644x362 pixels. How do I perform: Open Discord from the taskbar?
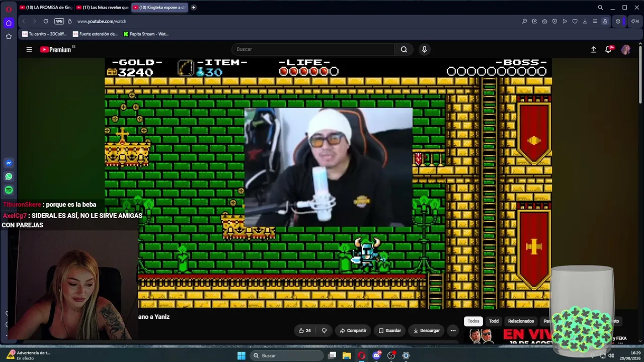(376, 355)
